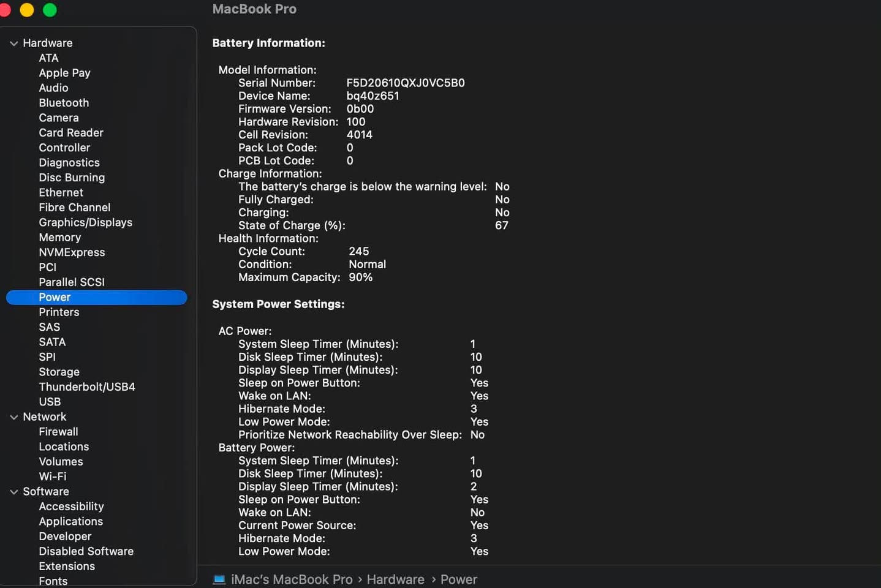Click the Cell Revision value 4014
Image resolution: width=881 pixels, height=588 pixels.
(359, 135)
